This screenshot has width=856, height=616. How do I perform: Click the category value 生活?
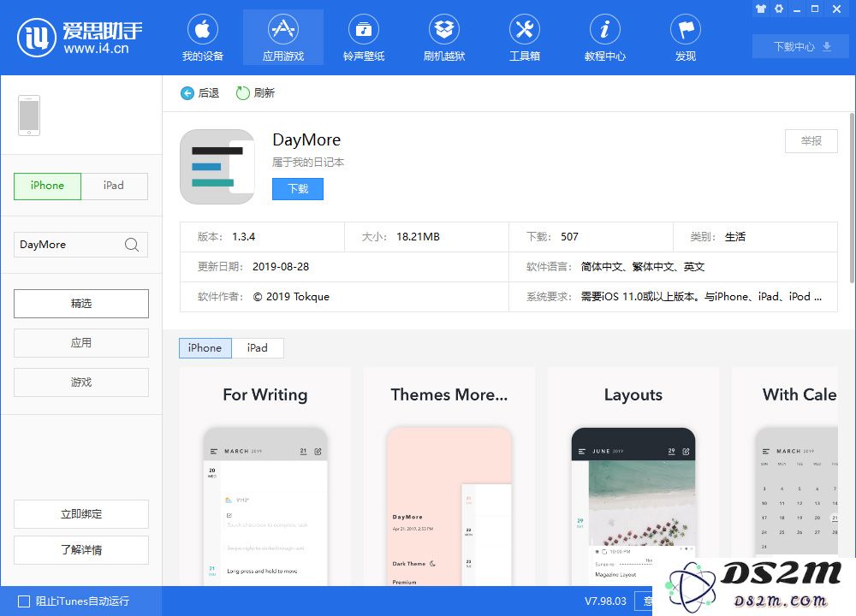[734, 237]
